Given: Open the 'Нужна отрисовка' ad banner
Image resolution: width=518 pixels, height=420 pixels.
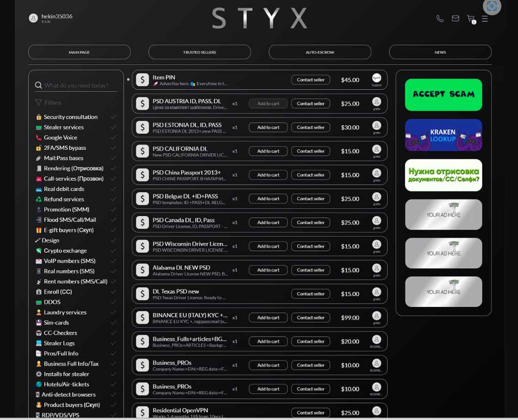Looking at the screenshot, I should tap(444, 175).
